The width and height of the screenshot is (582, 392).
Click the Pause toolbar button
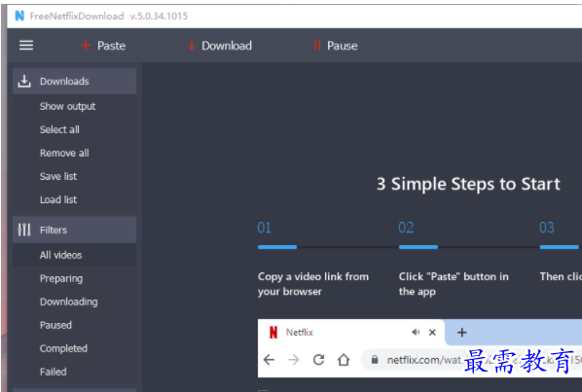(x=336, y=46)
